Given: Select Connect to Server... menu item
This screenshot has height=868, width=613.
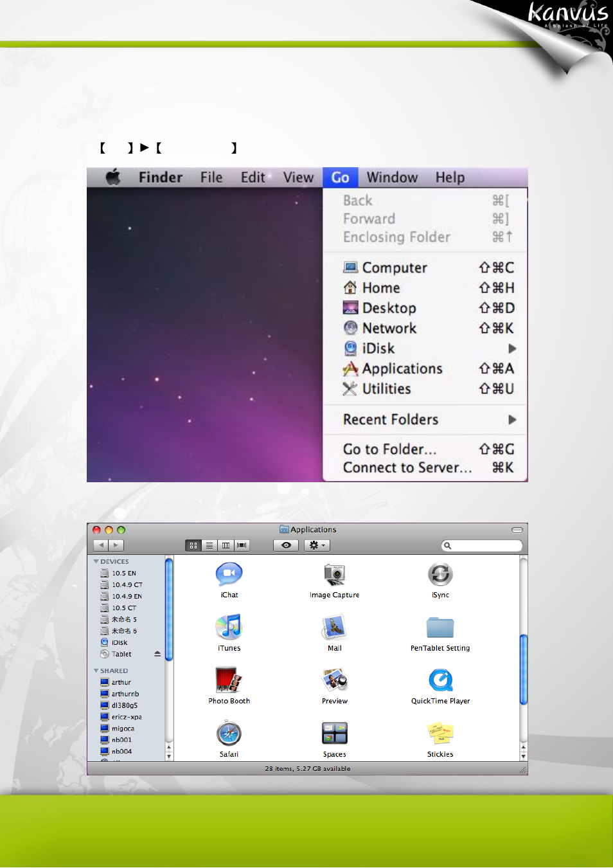Looking at the screenshot, I should click(x=425, y=467).
